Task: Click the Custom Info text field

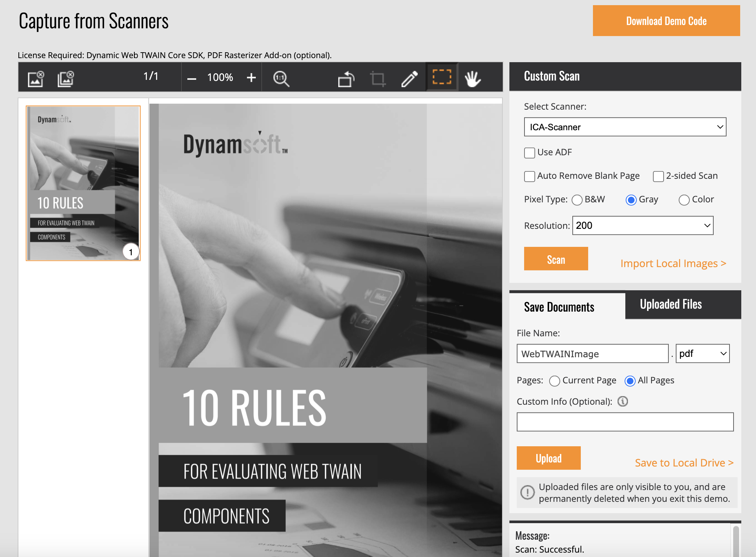Action: tap(625, 422)
